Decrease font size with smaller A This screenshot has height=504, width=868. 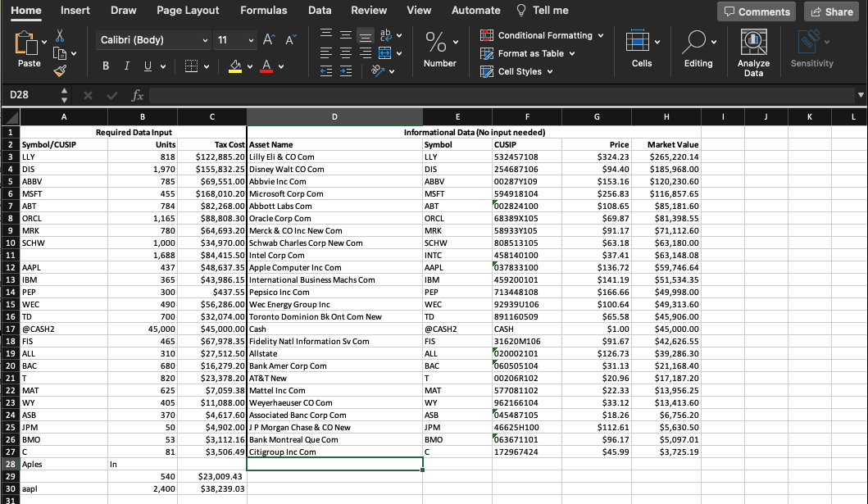coord(291,40)
